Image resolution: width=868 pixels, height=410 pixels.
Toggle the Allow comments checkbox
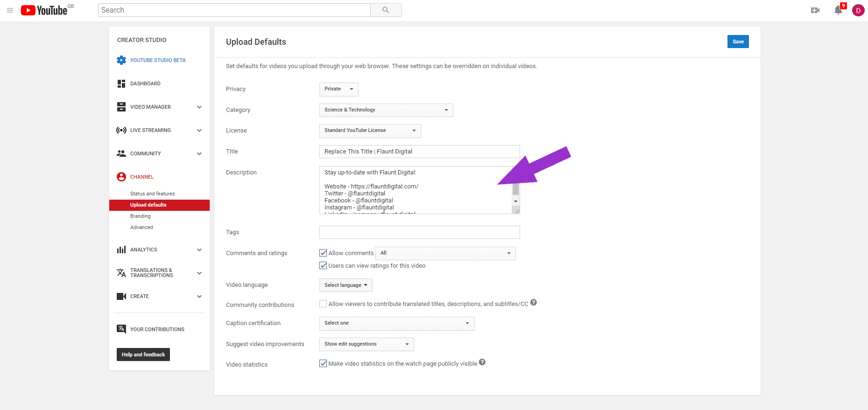click(323, 253)
